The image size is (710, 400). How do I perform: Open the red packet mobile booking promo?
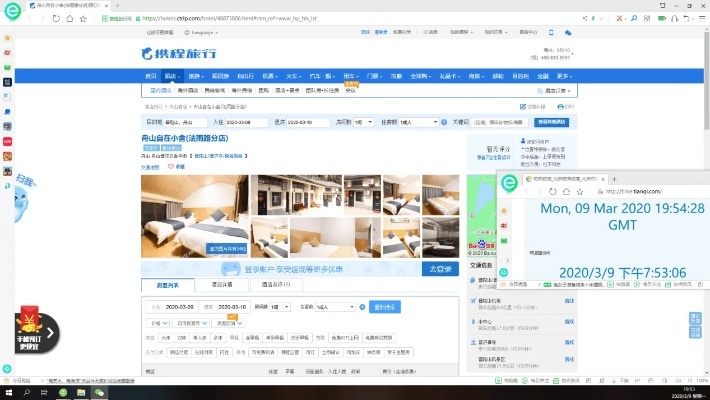(x=37, y=329)
